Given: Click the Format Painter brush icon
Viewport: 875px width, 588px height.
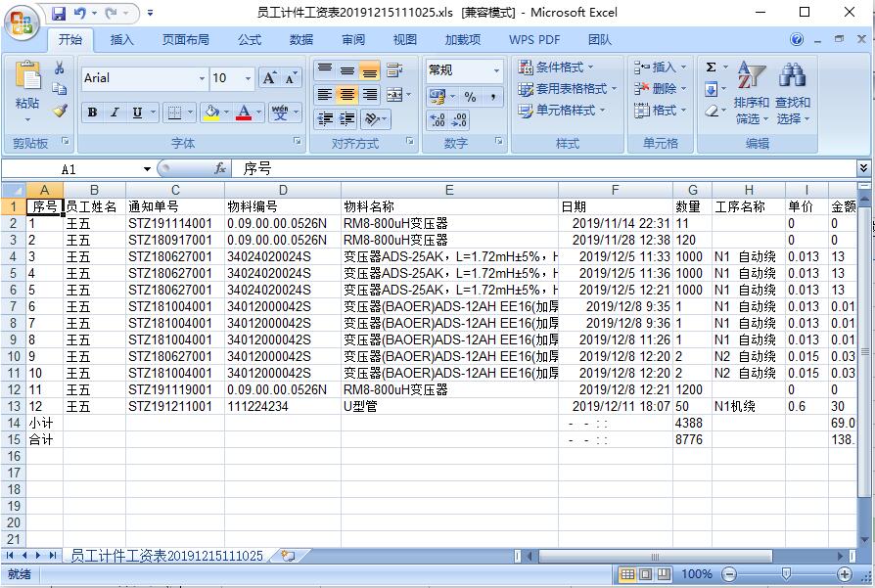Looking at the screenshot, I should (60, 112).
